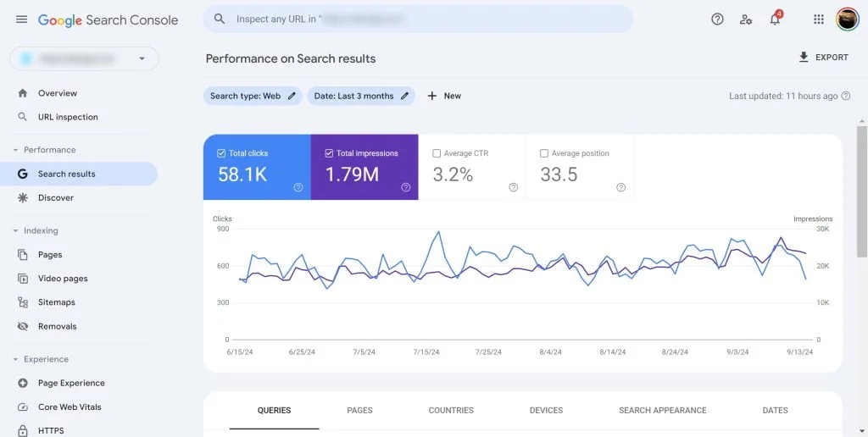The image size is (868, 437).
Task: Enable the Average CTR checkbox
Action: coord(437,153)
